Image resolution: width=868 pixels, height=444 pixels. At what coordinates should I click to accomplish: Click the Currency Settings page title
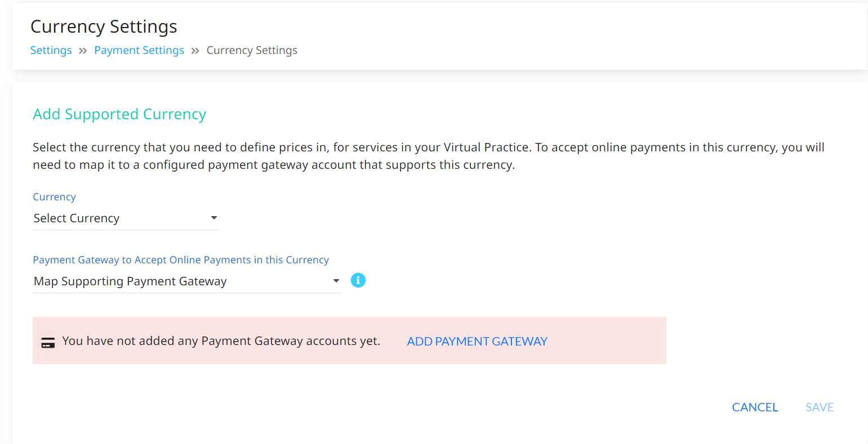click(104, 26)
